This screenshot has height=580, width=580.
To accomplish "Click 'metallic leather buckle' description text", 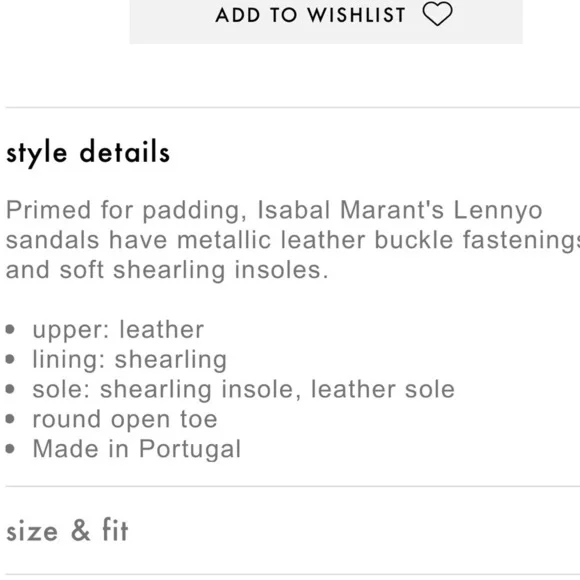I will pos(315,240).
